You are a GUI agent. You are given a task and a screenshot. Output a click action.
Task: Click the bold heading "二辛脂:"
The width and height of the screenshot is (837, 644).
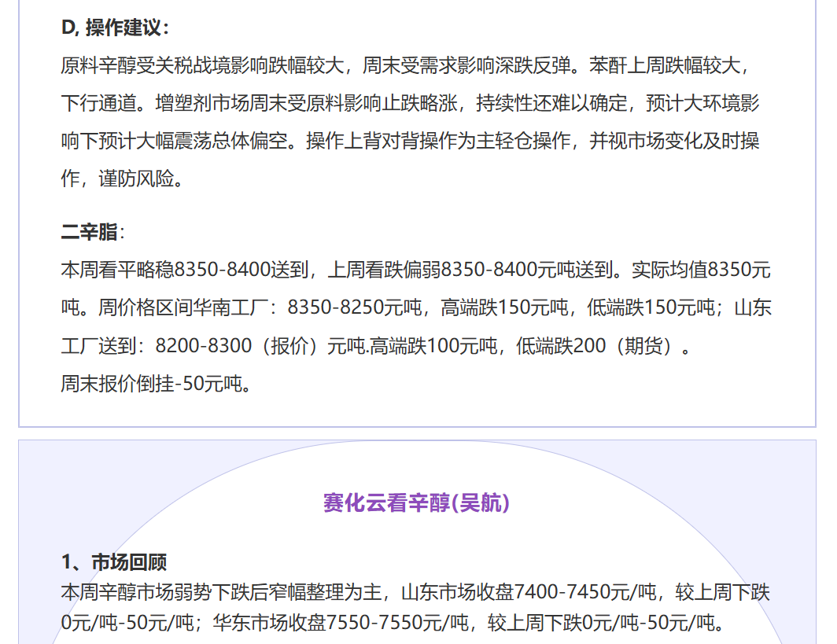pos(93,232)
